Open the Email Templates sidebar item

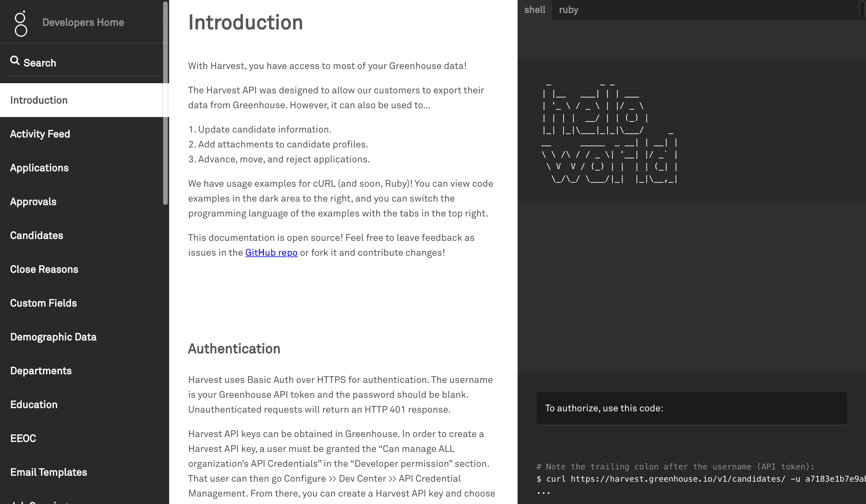coord(48,472)
